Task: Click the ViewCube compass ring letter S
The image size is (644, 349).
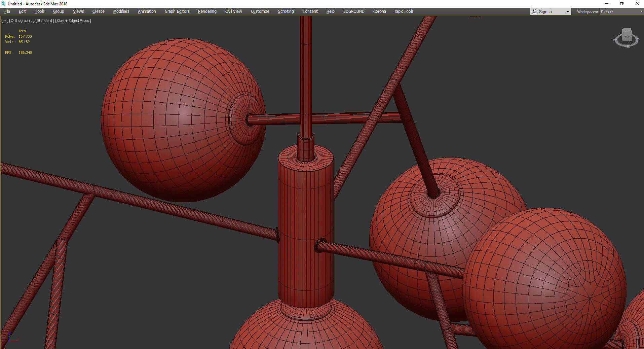Action: tap(628, 47)
